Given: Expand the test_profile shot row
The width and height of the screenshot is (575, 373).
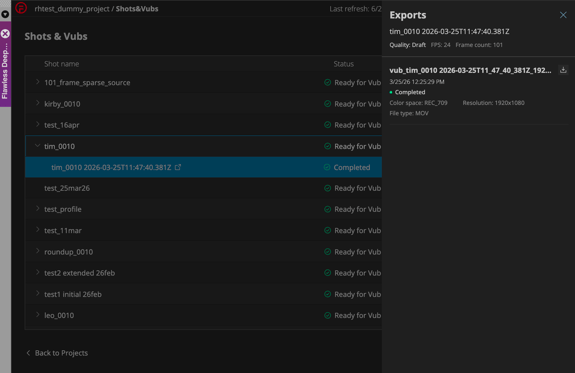Looking at the screenshot, I should pyautogui.click(x=37, y=209).
